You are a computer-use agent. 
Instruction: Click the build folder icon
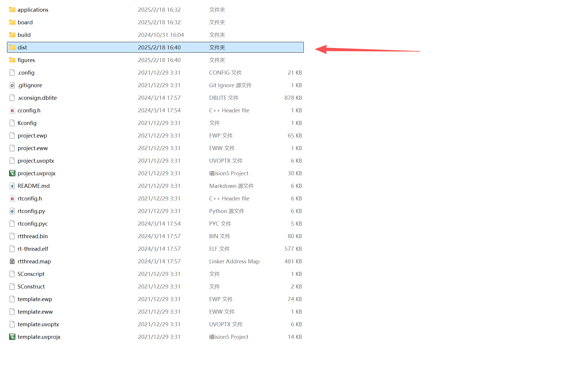click(12, 35)
